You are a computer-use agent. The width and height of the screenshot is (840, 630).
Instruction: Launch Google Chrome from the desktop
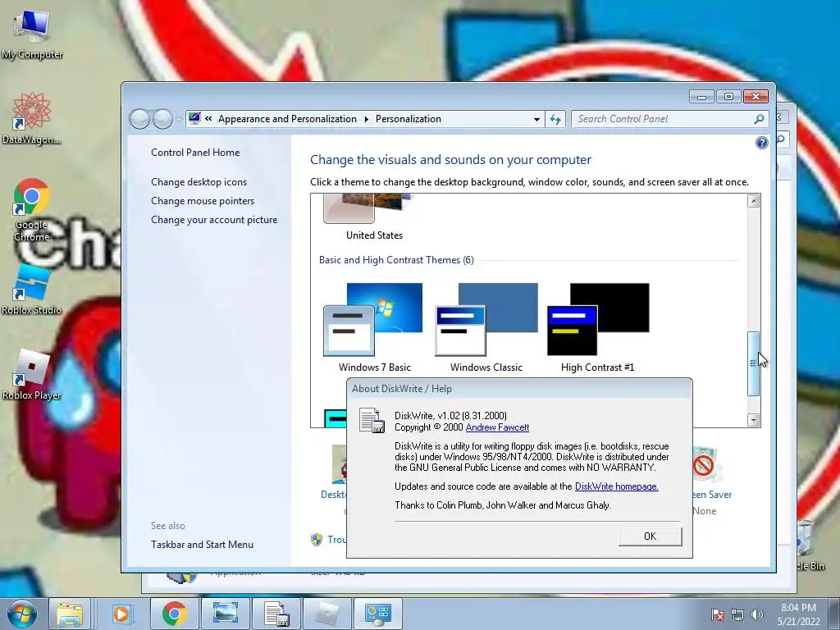pyautogui.click(x=32, y=209)
